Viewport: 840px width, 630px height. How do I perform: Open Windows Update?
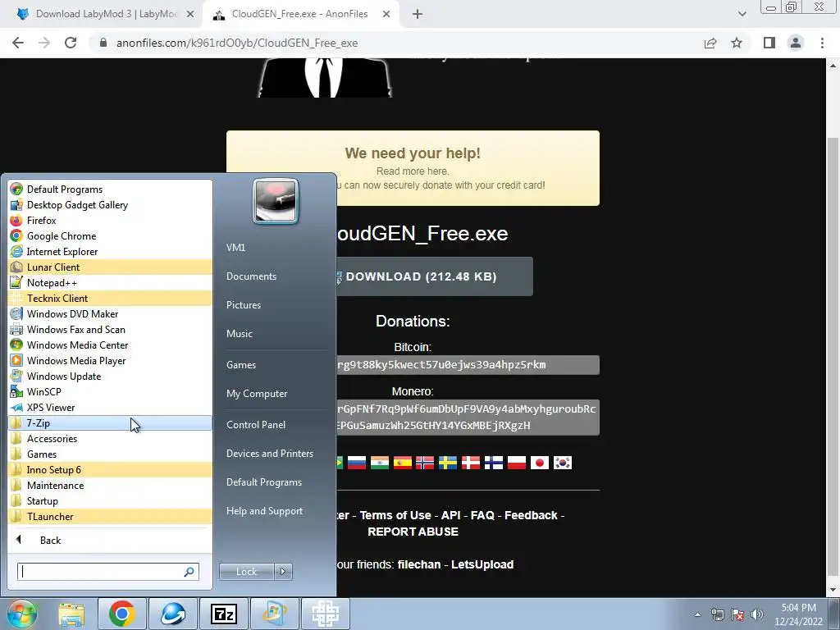point(111,376)
